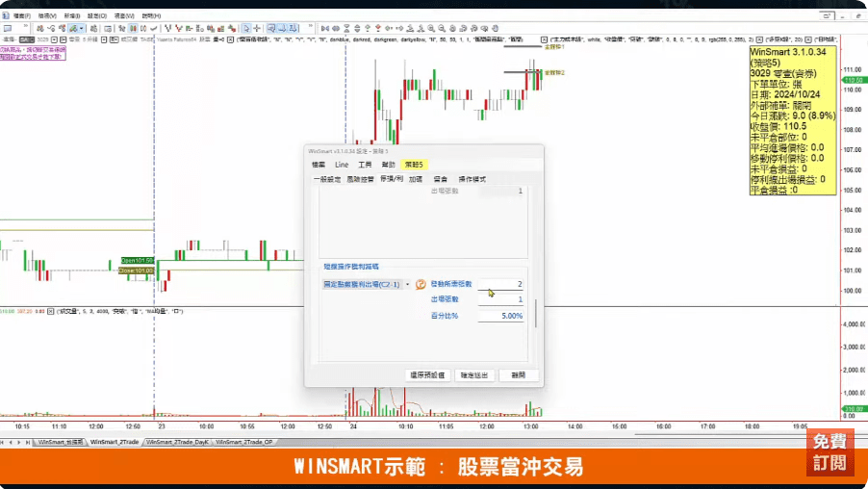The height and width of the screenshot is (489, 868).
Task: Select the arrow pointer tool in toolbar
Action: coord(246,28)
